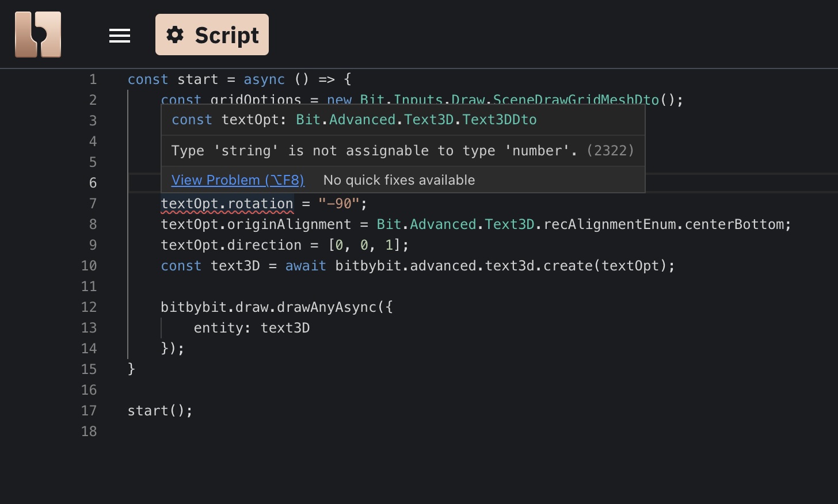Image resolution: width=838 pixels, height=504 pixels.
Task: Click the await keyword on line 10
Action: click(306, 266)
